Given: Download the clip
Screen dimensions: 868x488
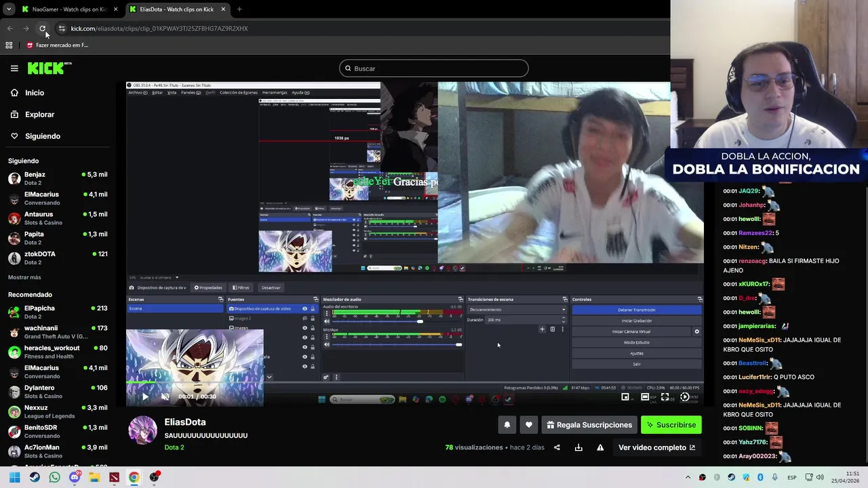Looking at the screenshot, I should pyautogui.click(x=578, y=447).
